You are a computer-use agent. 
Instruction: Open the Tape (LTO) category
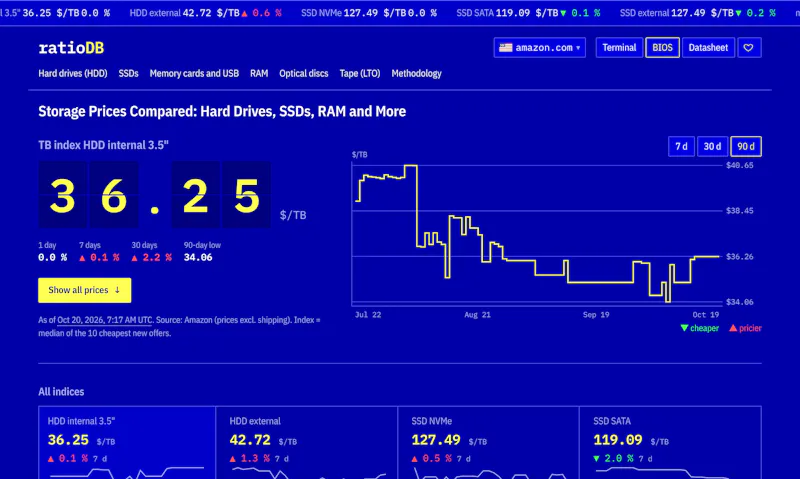tap(360, 73)
